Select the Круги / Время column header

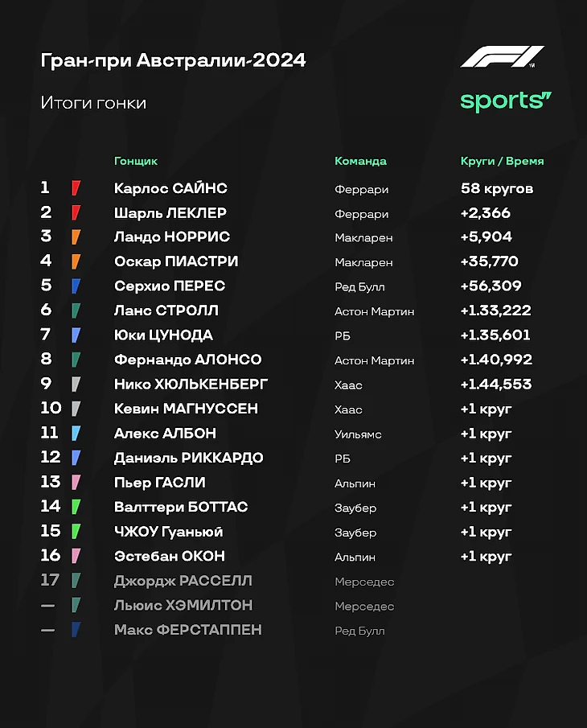click(x=502, y=161)
